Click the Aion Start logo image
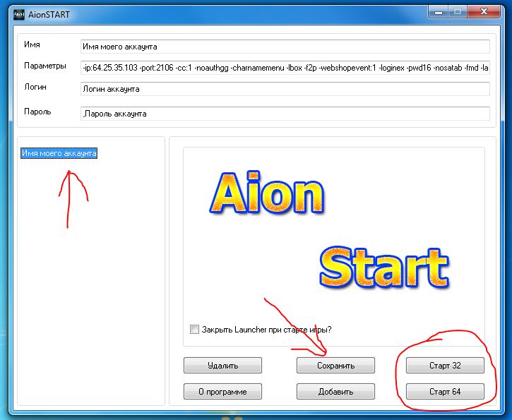The image size is (512, 420). point(334,246)
